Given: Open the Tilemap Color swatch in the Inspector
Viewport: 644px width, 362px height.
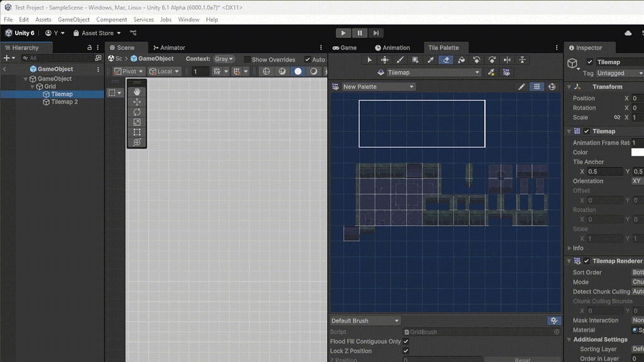Looking at the screenshot, I should pyautogui.click(x=638, y=152).
